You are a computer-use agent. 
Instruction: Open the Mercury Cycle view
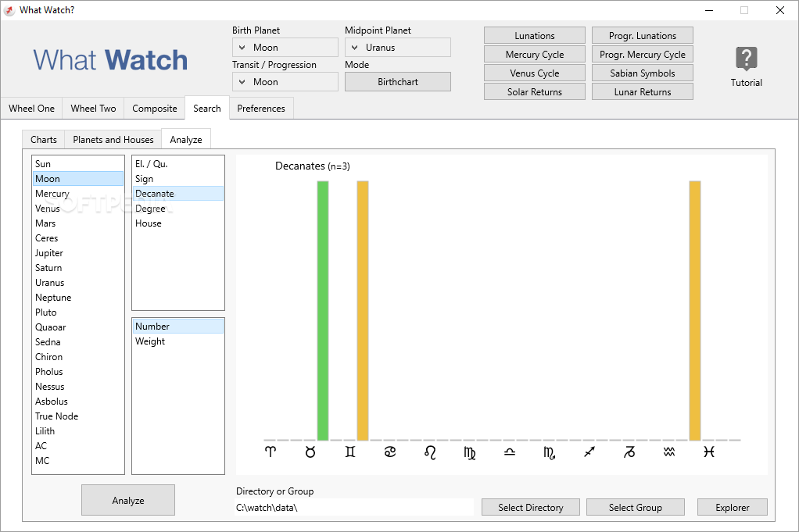pyautogui.click(x=535, y=55)
